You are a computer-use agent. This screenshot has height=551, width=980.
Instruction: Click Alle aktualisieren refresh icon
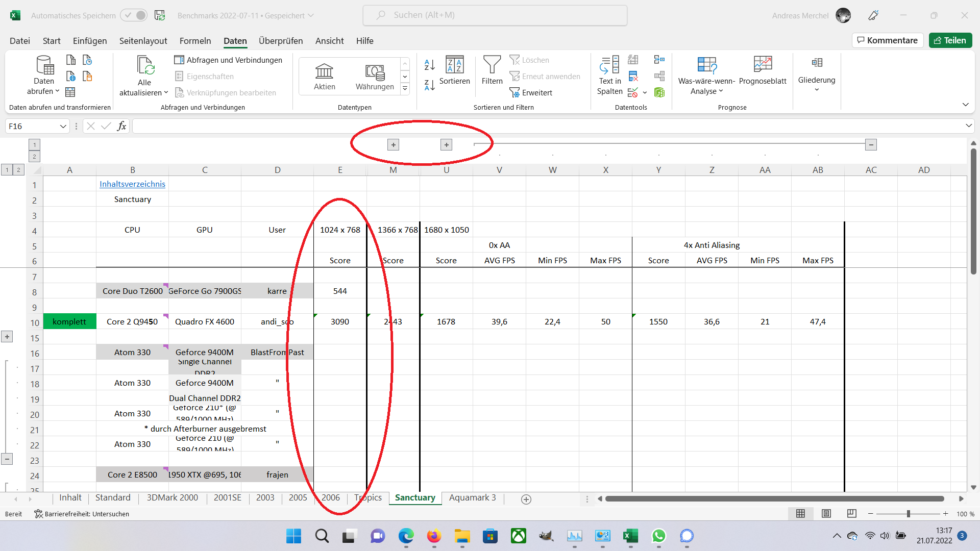point(145,65)
